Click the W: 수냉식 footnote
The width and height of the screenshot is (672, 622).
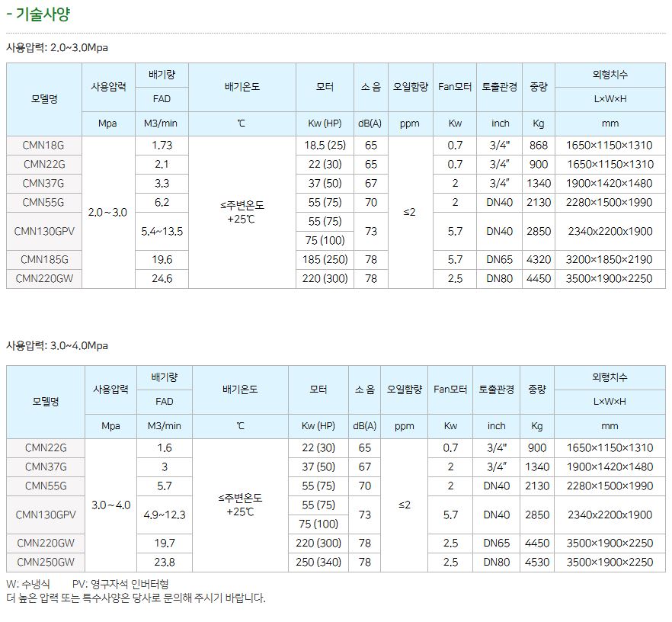coord(27,584)
